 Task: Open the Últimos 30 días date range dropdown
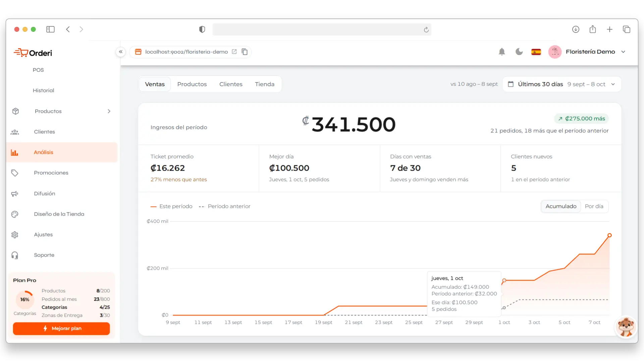click(x=562, y=84)
